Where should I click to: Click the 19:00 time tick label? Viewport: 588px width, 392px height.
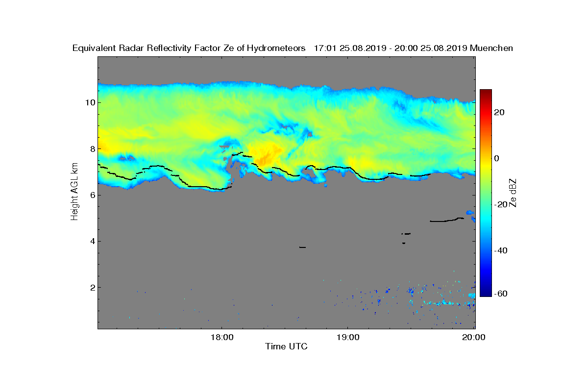coord(348,337)
